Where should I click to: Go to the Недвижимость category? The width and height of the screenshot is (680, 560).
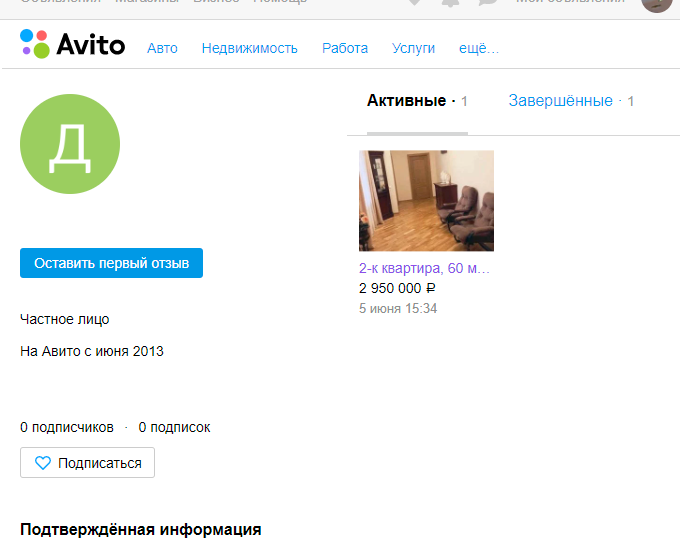tap(249, 48)
